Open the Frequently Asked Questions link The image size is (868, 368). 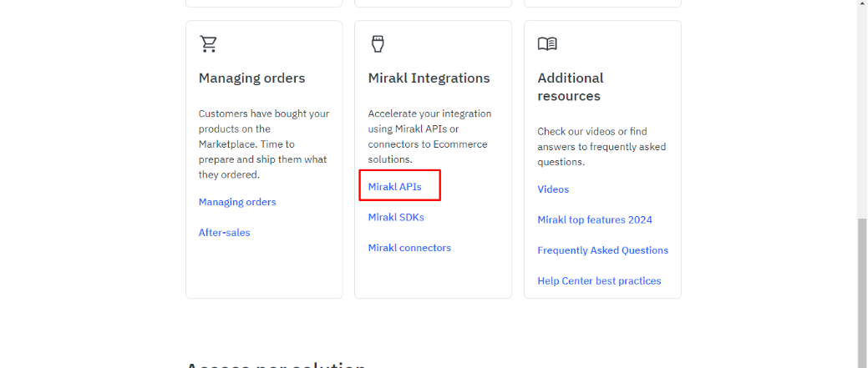coord(603,250)
